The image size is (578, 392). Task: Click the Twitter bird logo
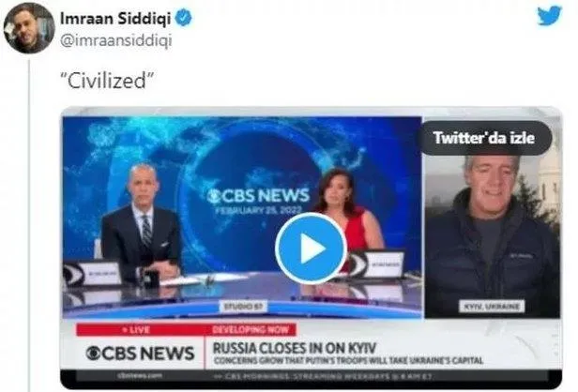point(549,15)
